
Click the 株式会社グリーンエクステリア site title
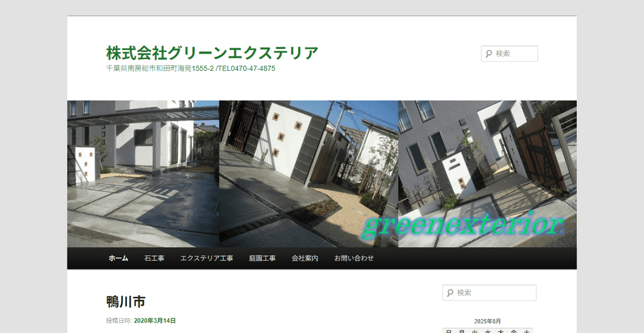pyautogui.click(x=211, y=52)
